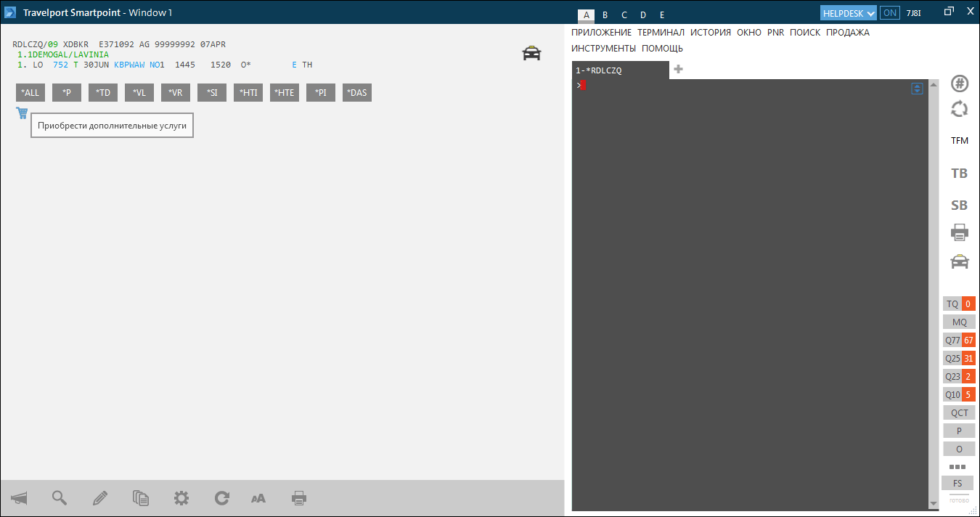Click the megaphone icon in bottom toolbar
Viewport: 980px width, 517px height.
pos(20,498)
